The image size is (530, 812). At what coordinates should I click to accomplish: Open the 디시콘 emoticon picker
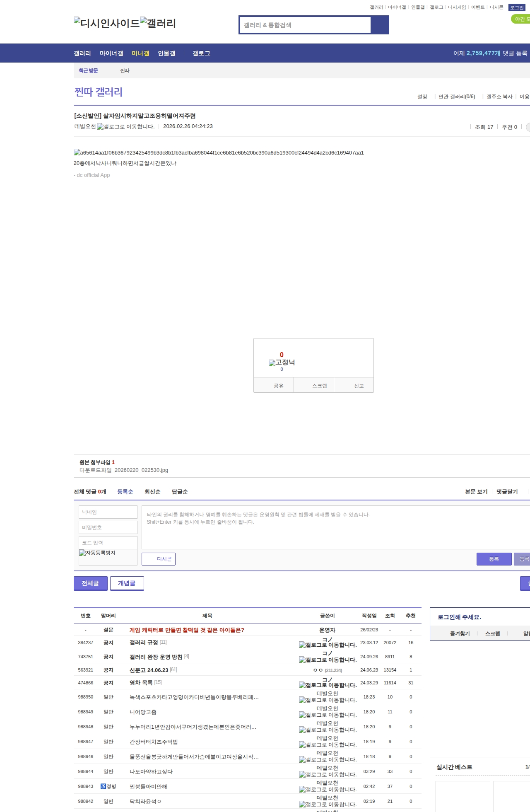coord(159,559)
